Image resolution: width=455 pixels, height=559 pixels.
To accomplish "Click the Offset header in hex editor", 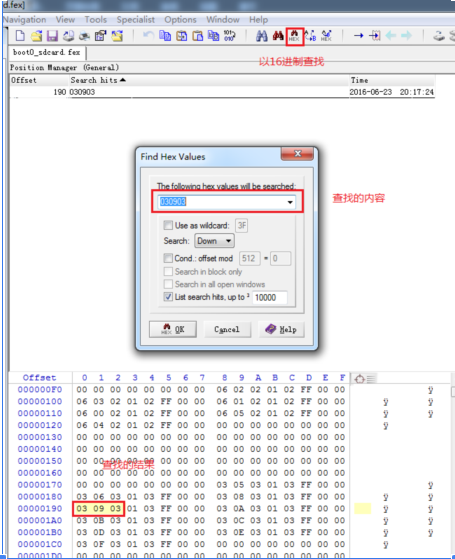I will 39,378.
